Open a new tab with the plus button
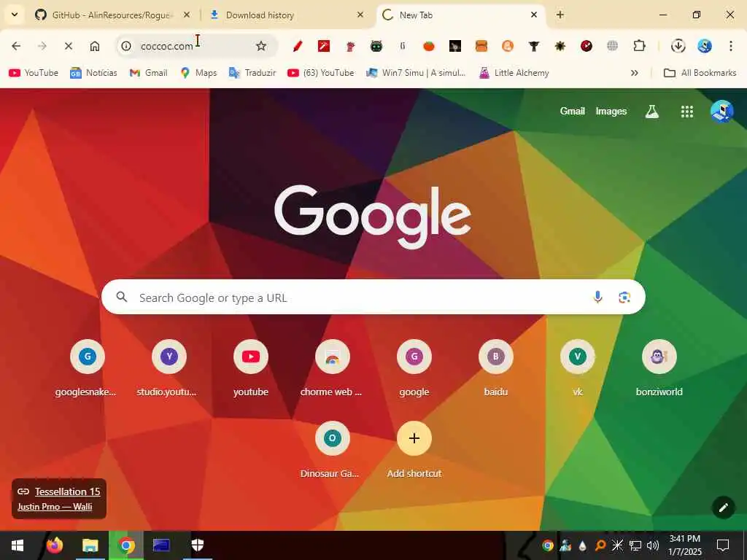This screenshot has height=560, width=747. 560,15
